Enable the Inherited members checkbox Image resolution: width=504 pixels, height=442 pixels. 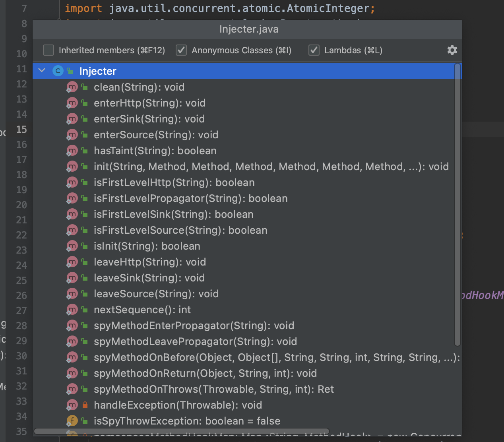point(48,50)
